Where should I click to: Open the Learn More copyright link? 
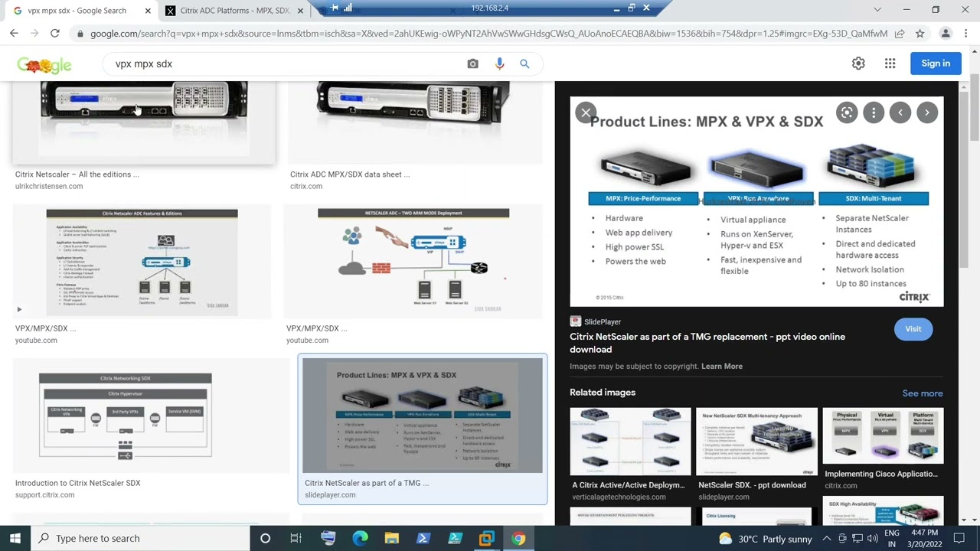point(722,367)
